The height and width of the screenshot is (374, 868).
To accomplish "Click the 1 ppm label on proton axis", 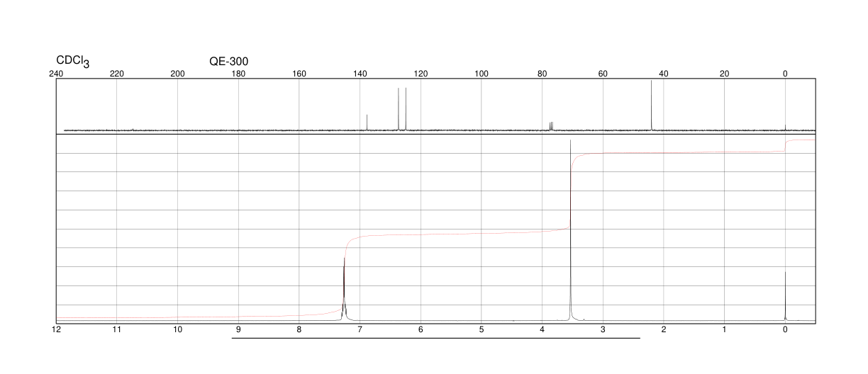I will point(724,330).
